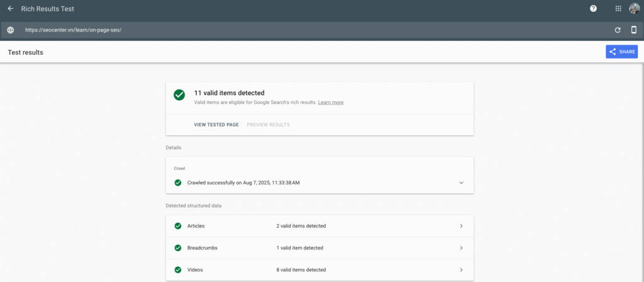Image resolution: width=644 pixels, height=282 pixels.
Task: Select the View Tested Page tab
Action: [216, 125]
